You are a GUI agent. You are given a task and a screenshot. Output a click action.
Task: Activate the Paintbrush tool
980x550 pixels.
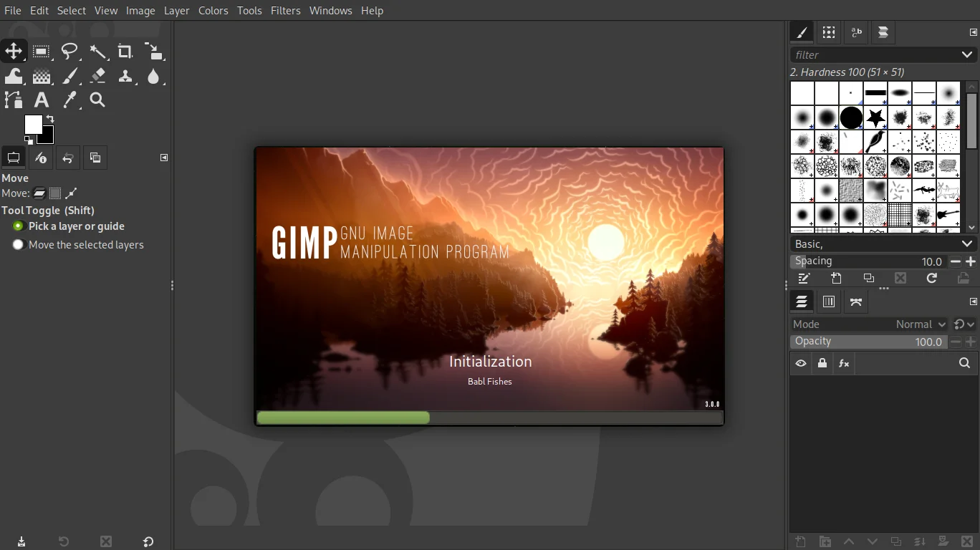click(69, 76)
